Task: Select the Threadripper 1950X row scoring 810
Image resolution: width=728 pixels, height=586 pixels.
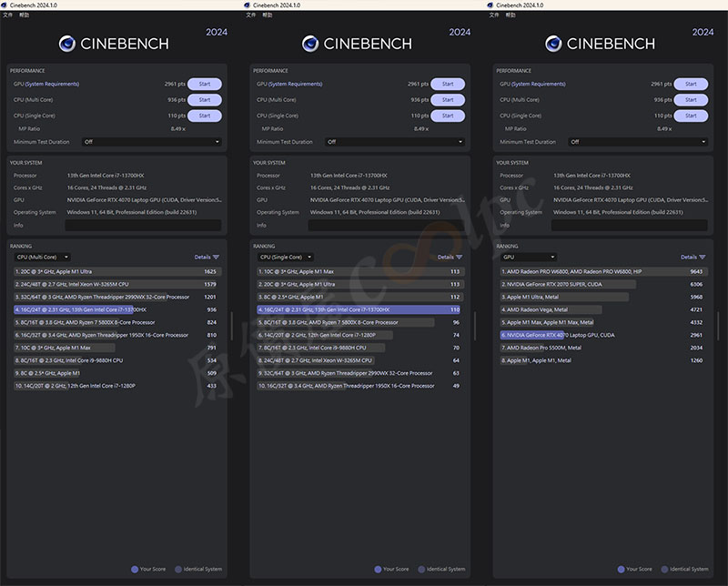Action: 117,335
